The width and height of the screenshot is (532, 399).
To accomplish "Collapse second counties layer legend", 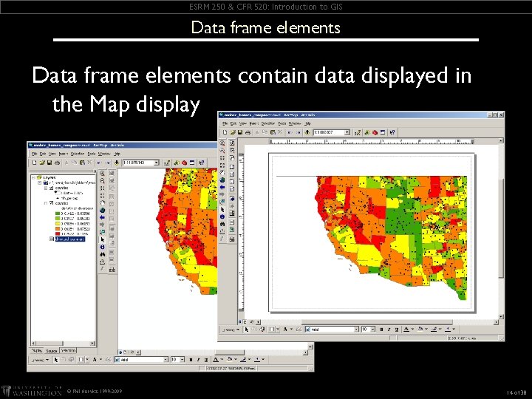I will [46, 203].
